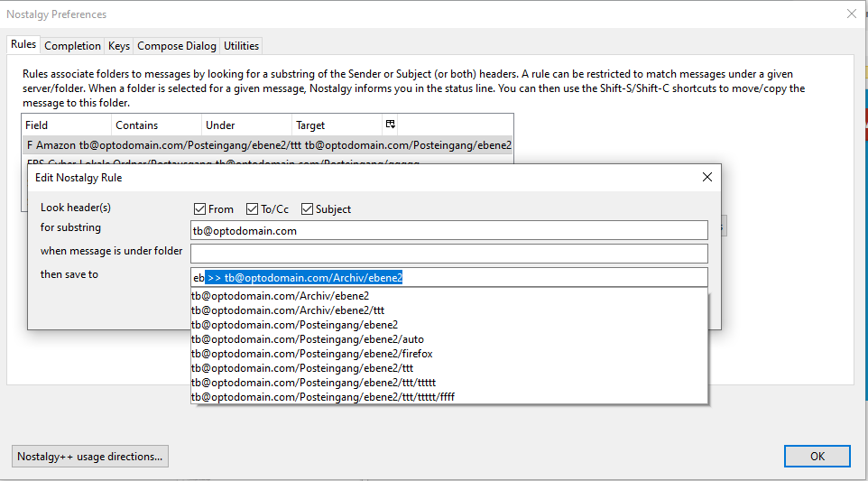868x481 pixels.
Task: Choose suggestion Posteingang/ebene2/ttt/ttttt
Action: coord(449,383)
